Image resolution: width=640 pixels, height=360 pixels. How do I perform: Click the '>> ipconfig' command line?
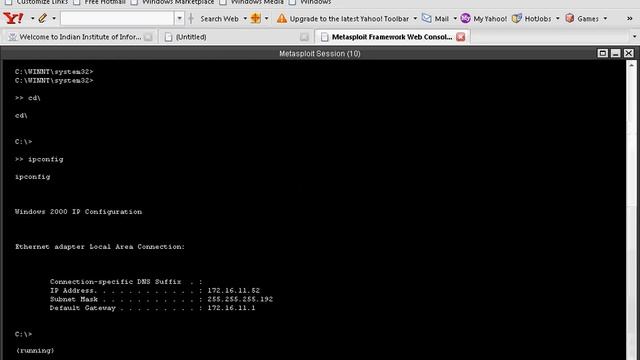point(39,160)
